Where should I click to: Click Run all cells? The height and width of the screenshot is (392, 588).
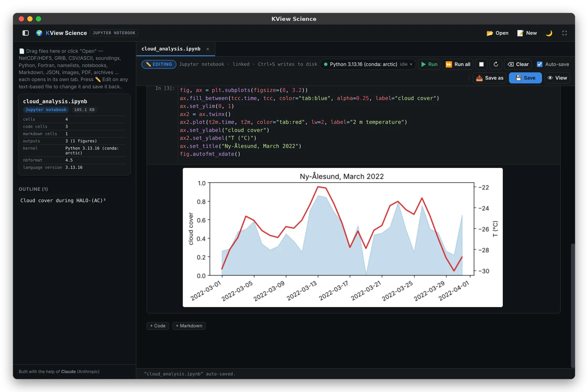(x=458, y=64)
